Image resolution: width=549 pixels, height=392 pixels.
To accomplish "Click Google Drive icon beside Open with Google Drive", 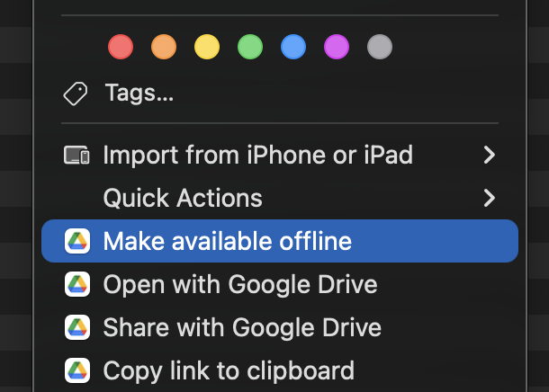I will click(77, 285).
